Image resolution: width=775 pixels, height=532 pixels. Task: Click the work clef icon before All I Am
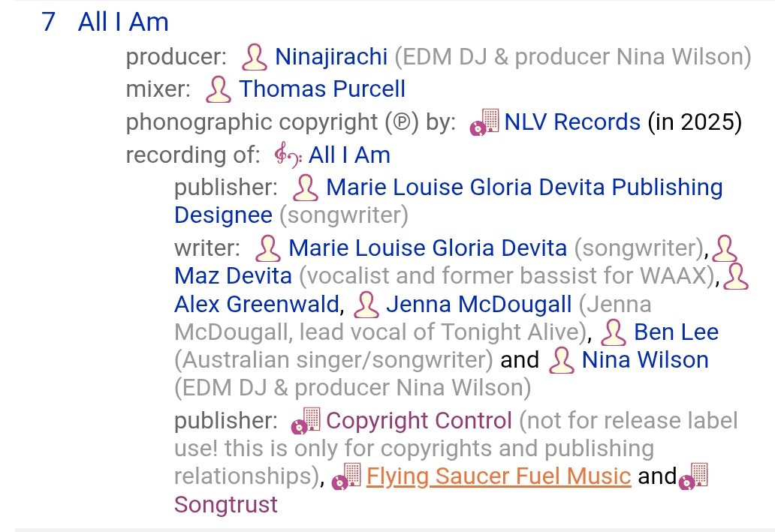288,155
